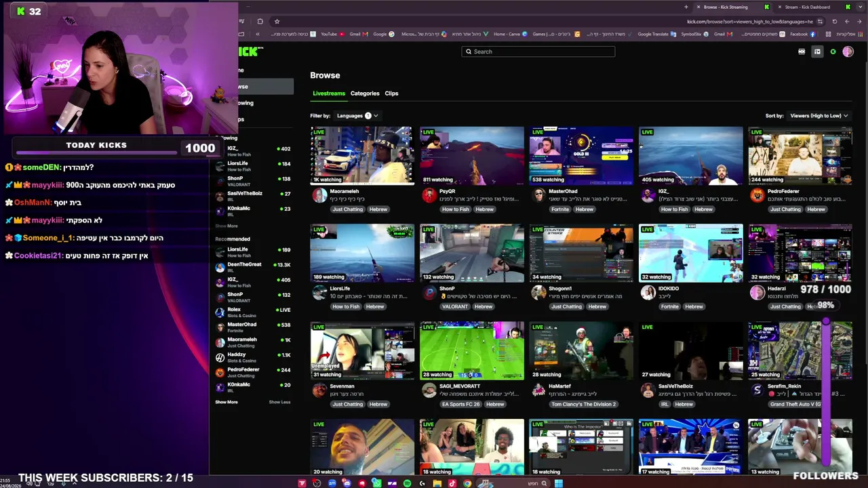Reload the page in the browser

click(834, 21)
